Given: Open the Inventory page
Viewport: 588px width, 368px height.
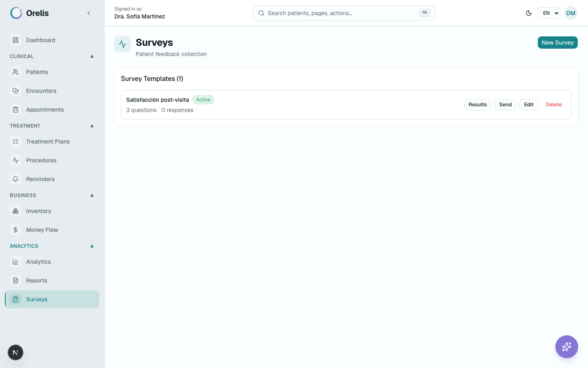Looking at the screenshot, I should click(x=52, y=211).
